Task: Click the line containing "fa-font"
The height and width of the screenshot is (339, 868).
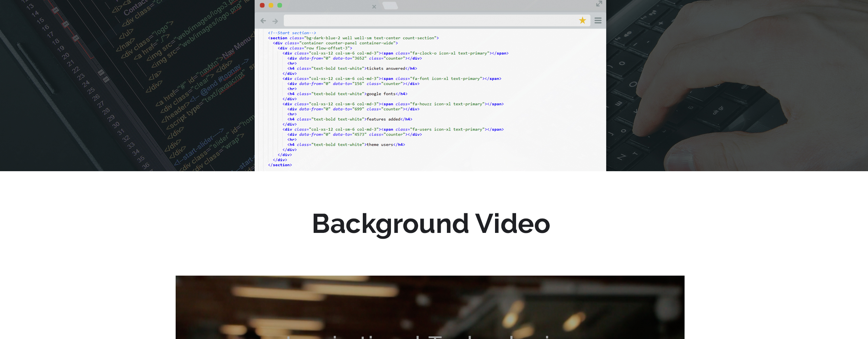Action: [392, 79]
